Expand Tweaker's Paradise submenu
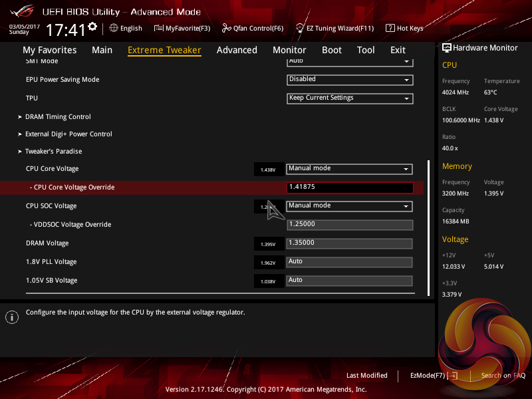This screenshot has width=532, height=399. point(50,152)
